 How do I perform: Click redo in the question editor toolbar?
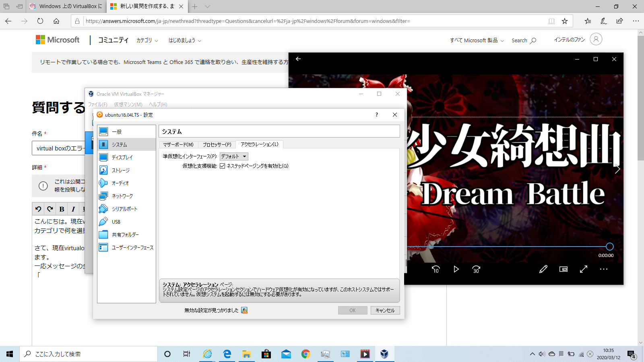point(50,209)
